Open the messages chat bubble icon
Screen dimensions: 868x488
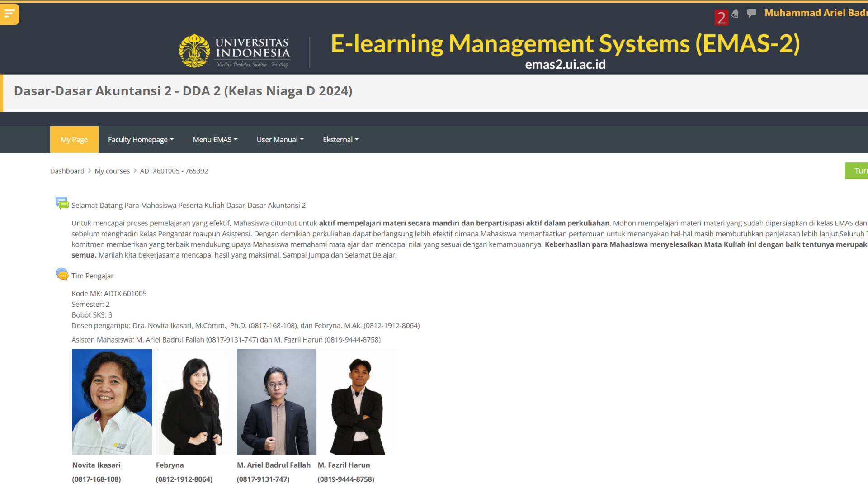pos(751,14)
